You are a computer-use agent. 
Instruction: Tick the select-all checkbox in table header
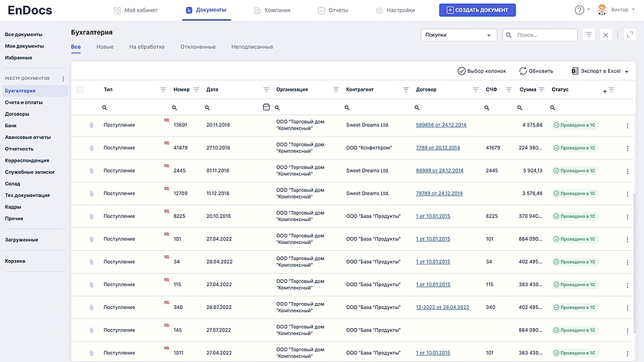(80, 90)
